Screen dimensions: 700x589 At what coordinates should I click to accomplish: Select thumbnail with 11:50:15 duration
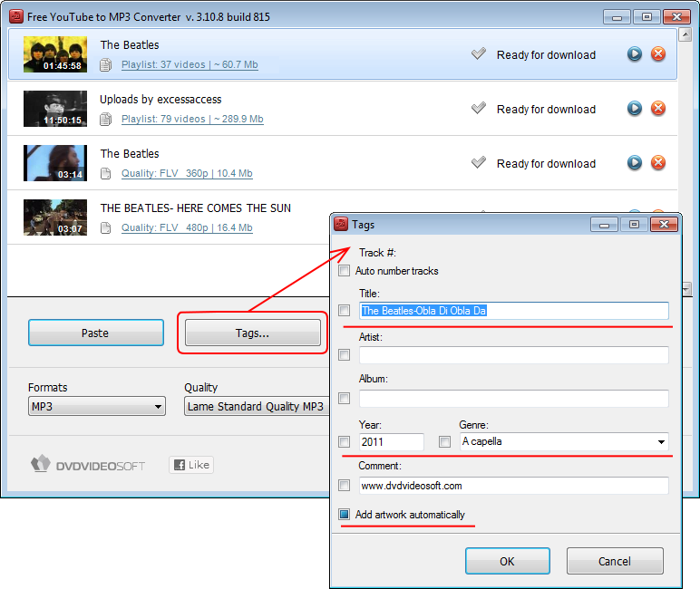[55, 109]
